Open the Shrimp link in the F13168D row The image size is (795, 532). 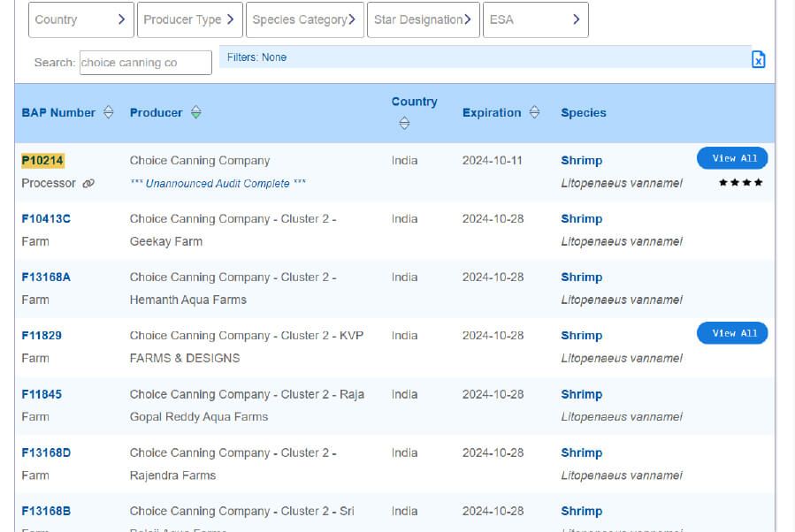(x=582, y=452)
